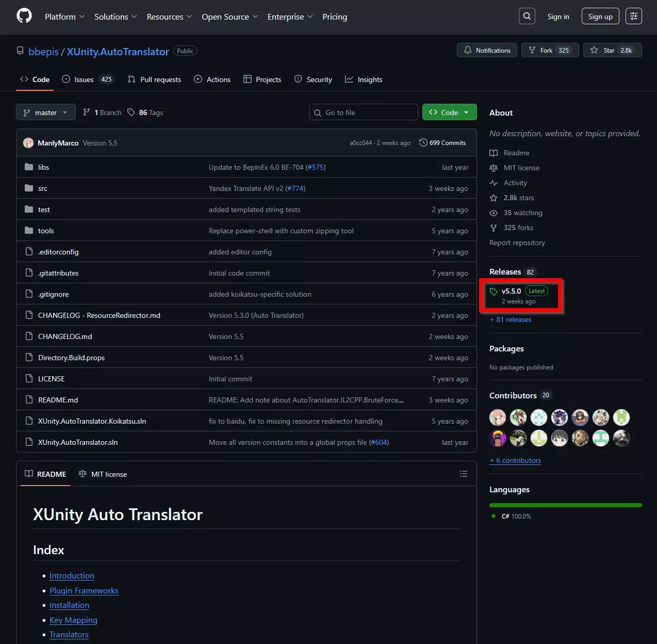The height and width of the screenshot is (644, 657).
Task: Click the ManlyMarco avatar in commit row
Action: [x=28, y=143]
